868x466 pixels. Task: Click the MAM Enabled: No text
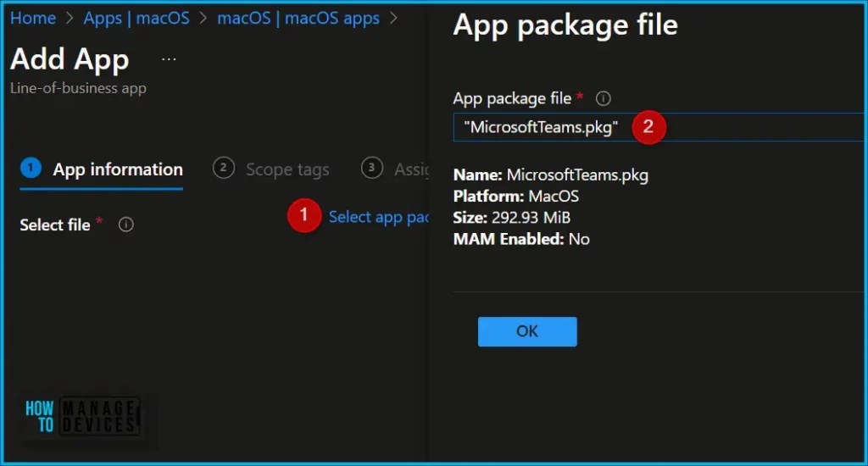click(521, 239)
